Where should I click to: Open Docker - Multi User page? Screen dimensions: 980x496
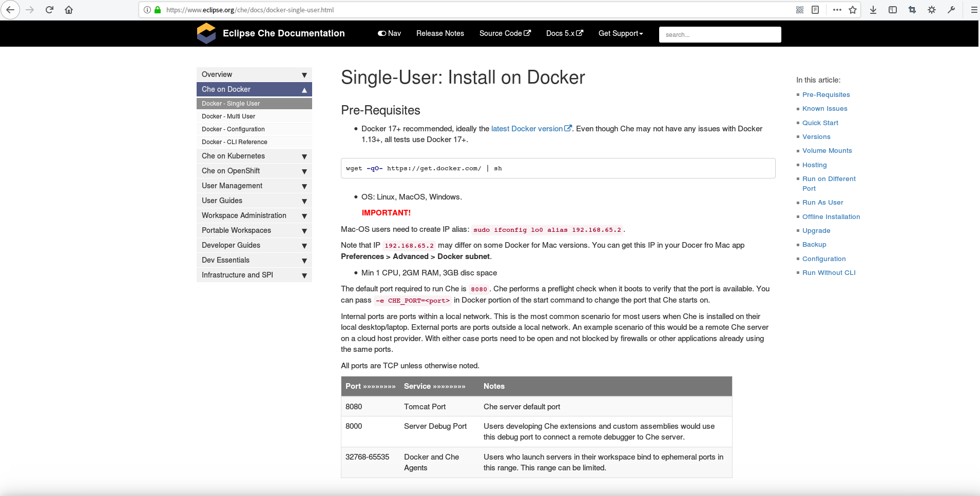click(x=254, y=116)
